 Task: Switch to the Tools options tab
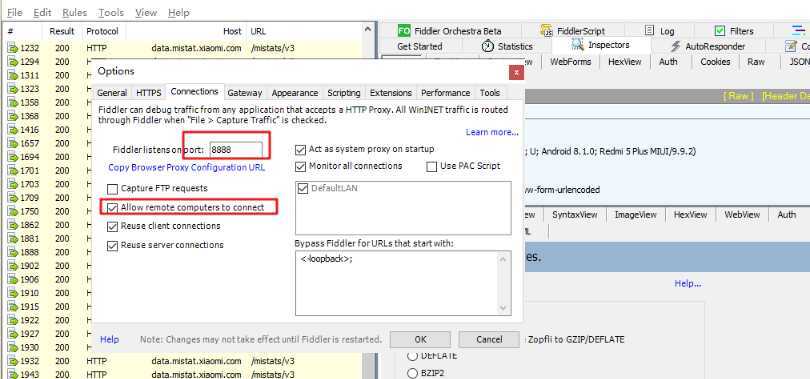490,93
